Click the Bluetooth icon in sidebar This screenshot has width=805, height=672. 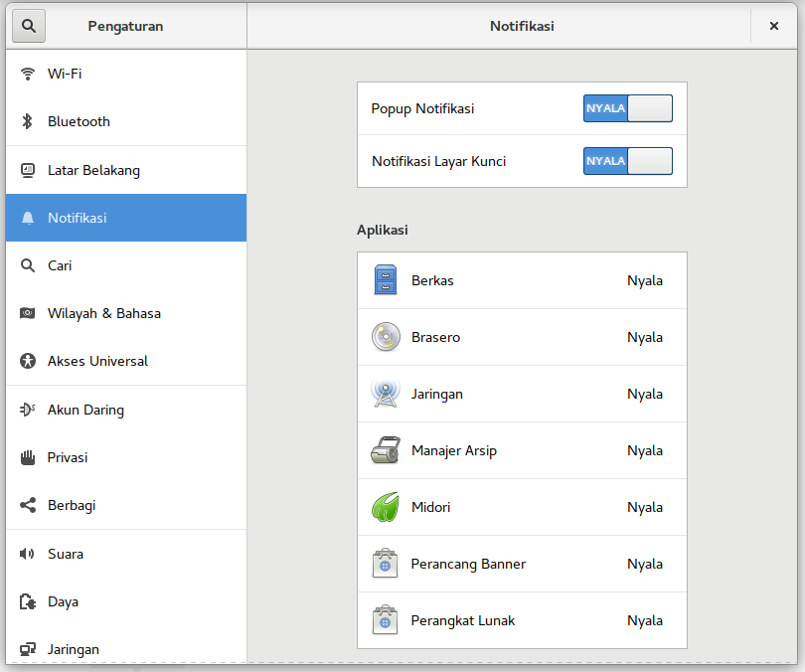tap(28, 121)
